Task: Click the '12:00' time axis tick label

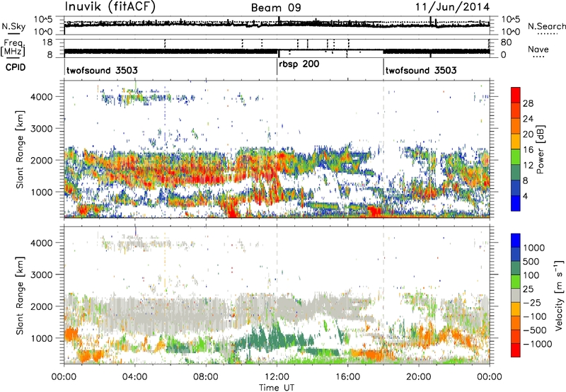Action: point(277,377)
